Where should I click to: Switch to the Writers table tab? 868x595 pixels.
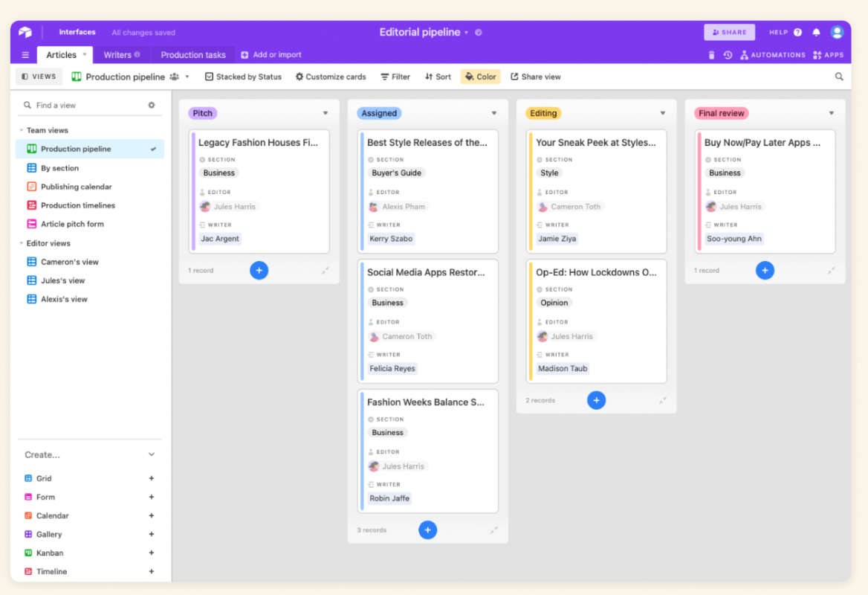coord(121,55)
